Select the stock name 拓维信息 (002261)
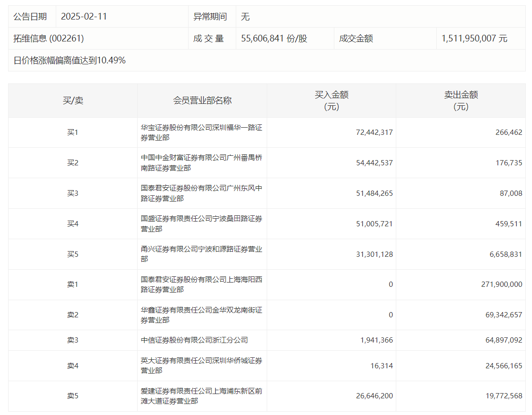The height and width of the screenshot is (415, 532). click(x=49, y=38)
